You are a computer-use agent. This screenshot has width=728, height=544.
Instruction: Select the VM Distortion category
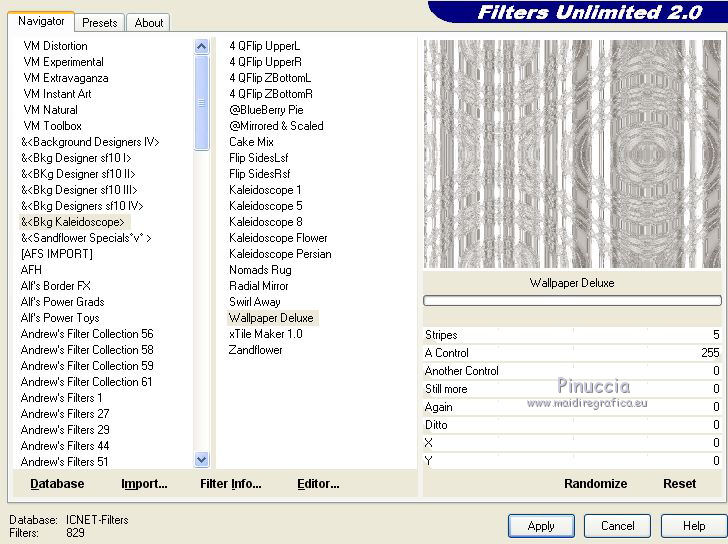pos(55,46)
